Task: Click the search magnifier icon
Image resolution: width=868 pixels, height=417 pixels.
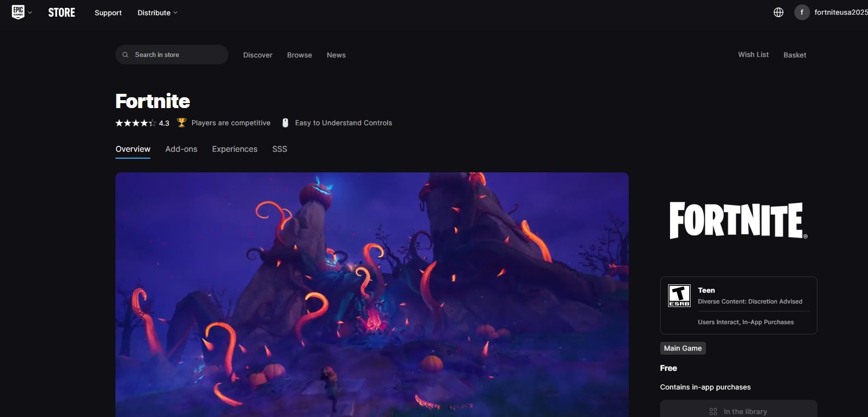Action: (x=125, y=55)
